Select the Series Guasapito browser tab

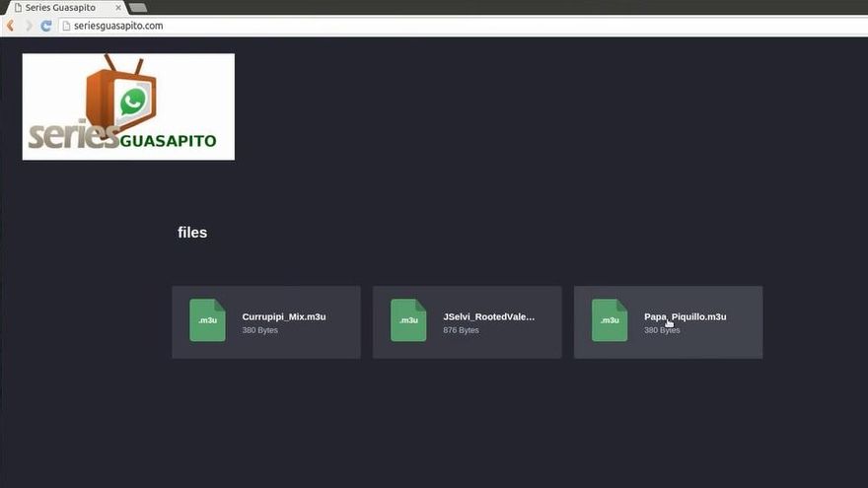pyautogui.click(x=61, y=8)
